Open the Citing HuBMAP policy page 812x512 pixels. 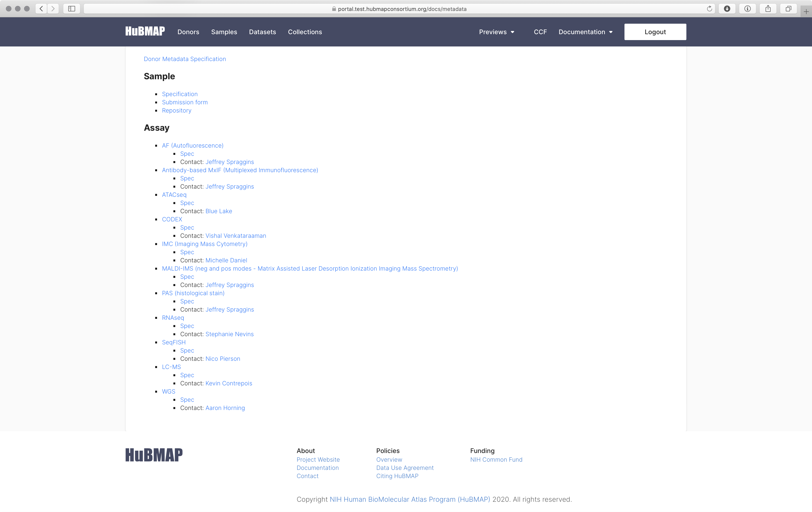(x=397, y=476)
